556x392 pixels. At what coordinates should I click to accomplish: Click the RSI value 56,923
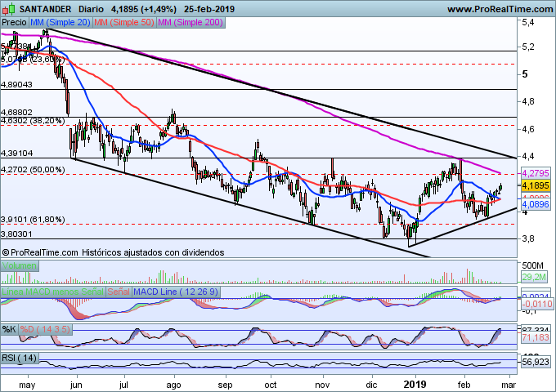pos(536,362)
